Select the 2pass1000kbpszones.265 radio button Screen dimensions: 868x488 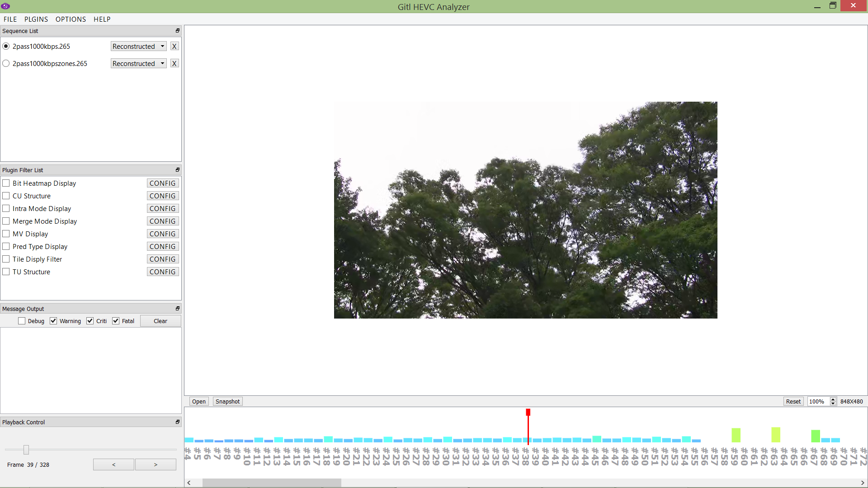pyautogui.click(x=6, y=64)
